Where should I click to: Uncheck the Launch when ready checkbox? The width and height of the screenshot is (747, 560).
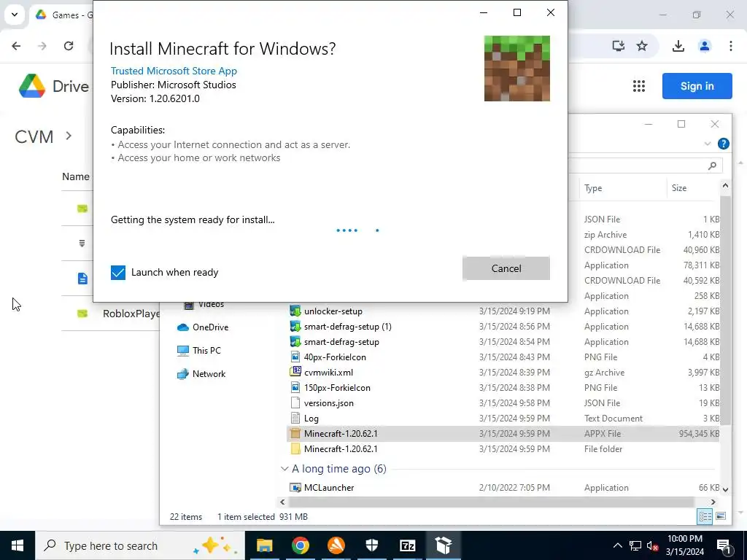tap(117, 273)
